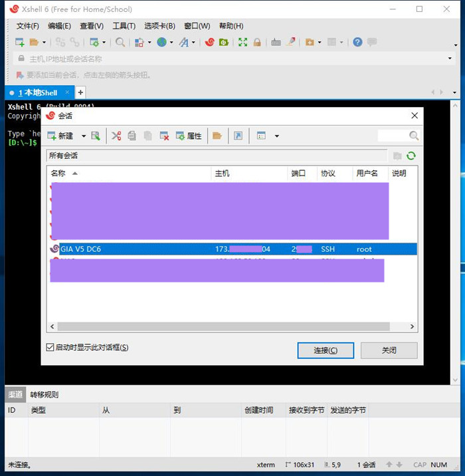Click the open folder icon in main toolbar
The image size is (465, 476).
(x=34, y=42)
